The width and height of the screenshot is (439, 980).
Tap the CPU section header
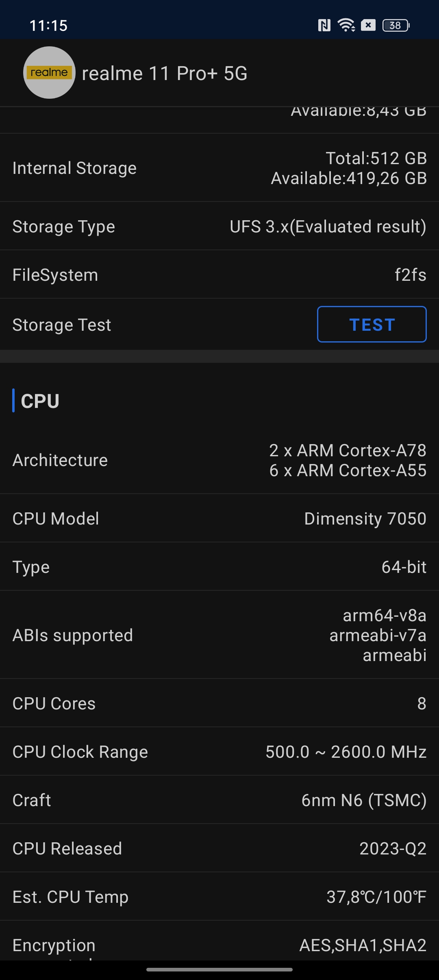click(x=40, y=401)
